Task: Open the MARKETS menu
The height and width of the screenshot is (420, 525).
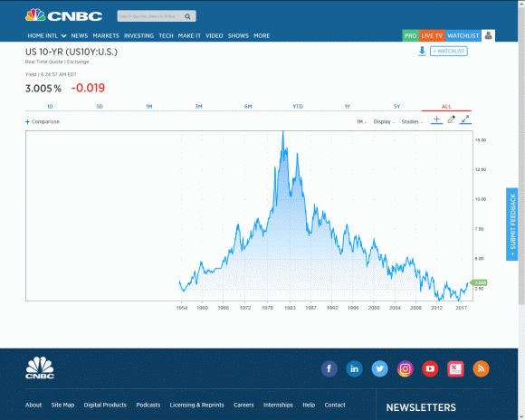Action: (106, 36)
